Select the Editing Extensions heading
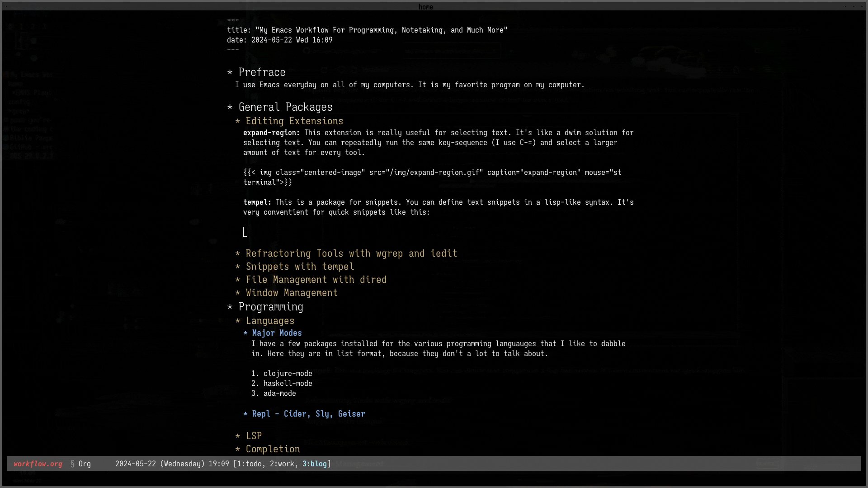 (295, 121)
